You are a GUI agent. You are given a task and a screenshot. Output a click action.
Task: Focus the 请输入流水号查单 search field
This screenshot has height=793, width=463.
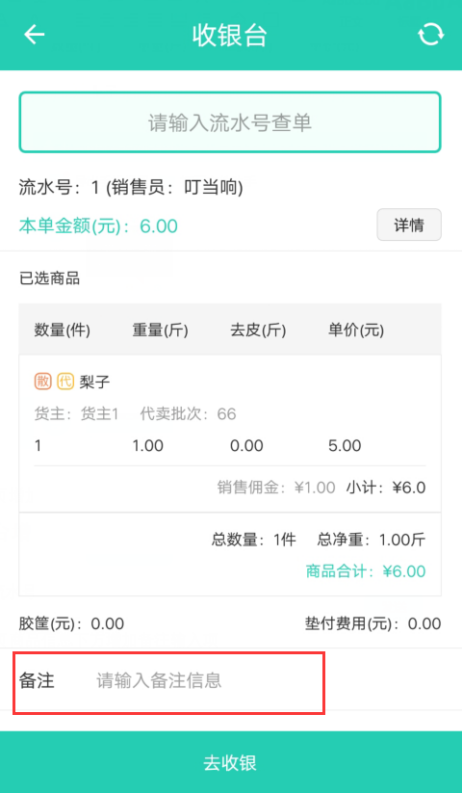tap(230, 122)
